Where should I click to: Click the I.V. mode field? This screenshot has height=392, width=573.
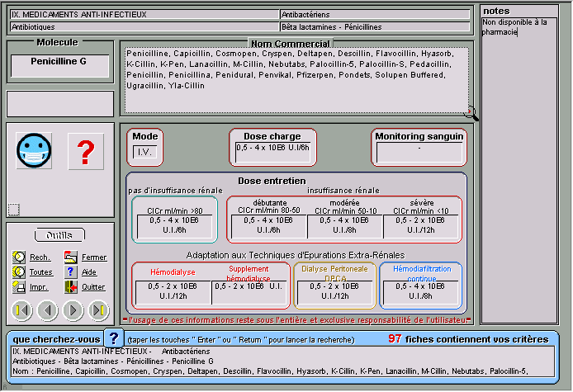tap(145, 152)
